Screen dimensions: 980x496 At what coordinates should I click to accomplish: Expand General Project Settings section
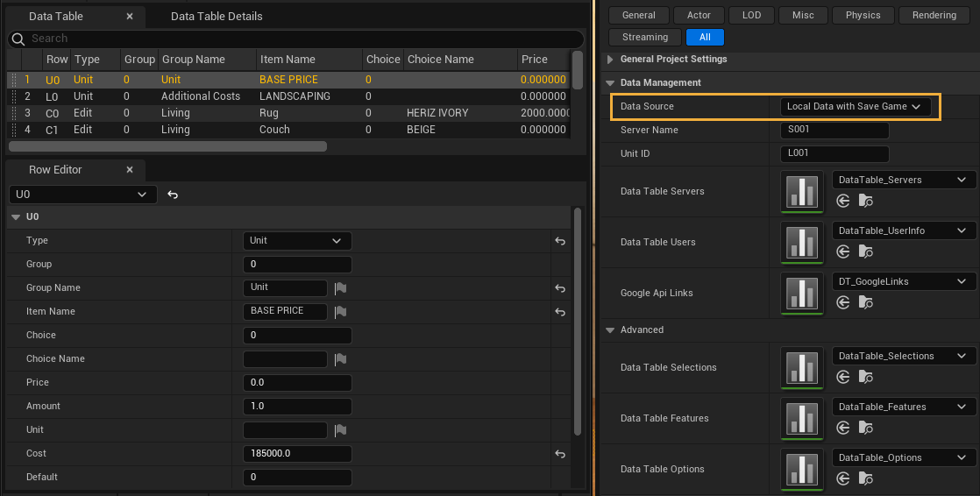(x=611, y=60)
